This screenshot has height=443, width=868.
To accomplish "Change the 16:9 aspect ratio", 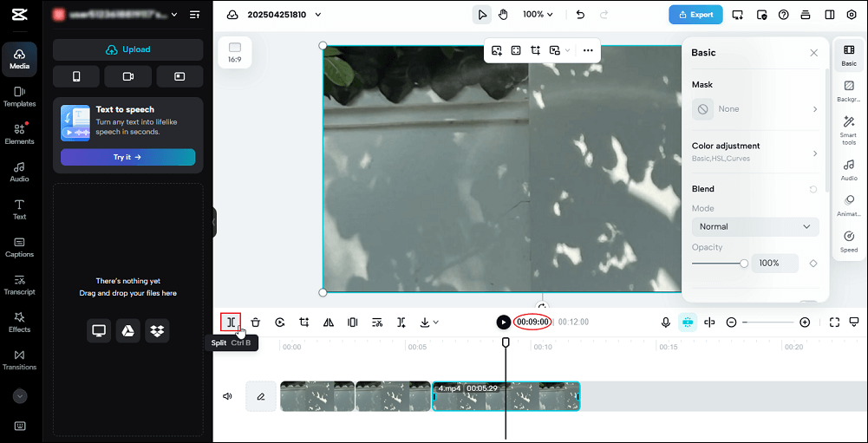I will pos(235,53).
